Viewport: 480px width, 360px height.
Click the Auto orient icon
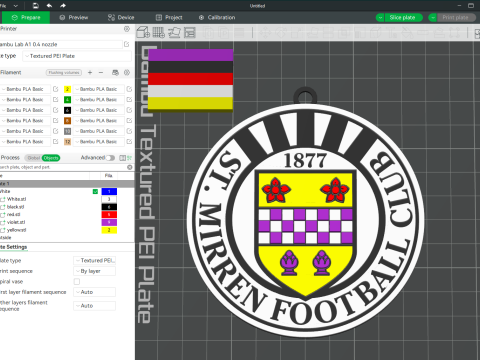click(x=174, y=32)
